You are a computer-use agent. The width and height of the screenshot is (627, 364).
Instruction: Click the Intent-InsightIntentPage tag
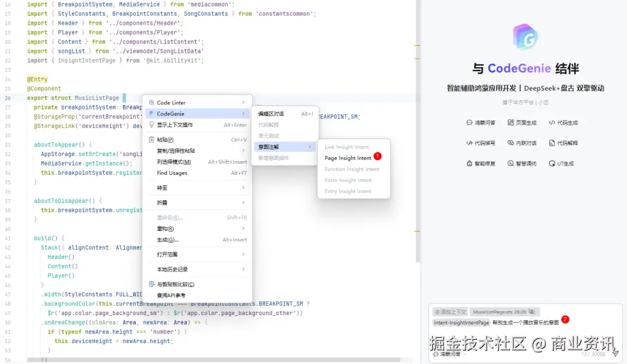pos(462,323)
